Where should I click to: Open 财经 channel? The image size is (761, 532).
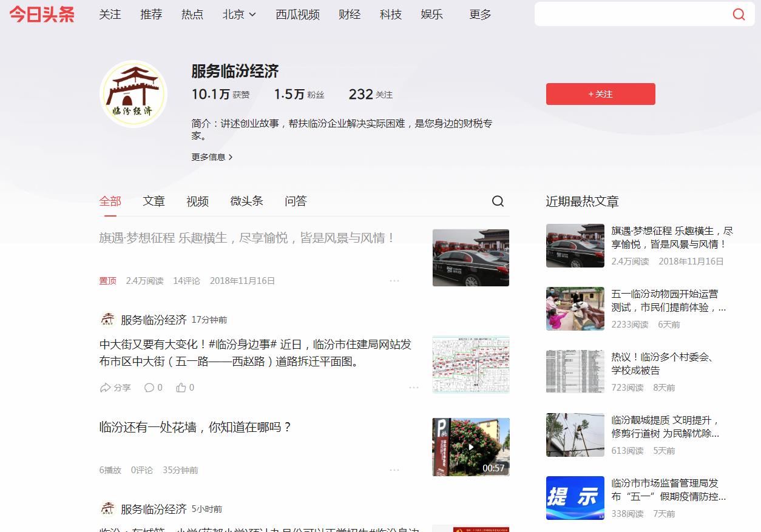pyautogui.click(x=350, y=15)
